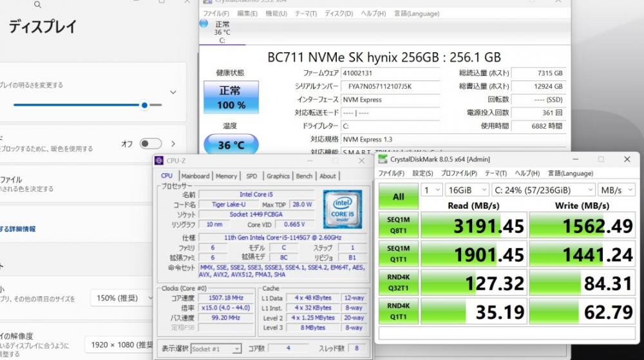The image size is (644, 360).
Task: Switch to the Mainboard tab in CPU-Z
Action: (x=195, y=176)
